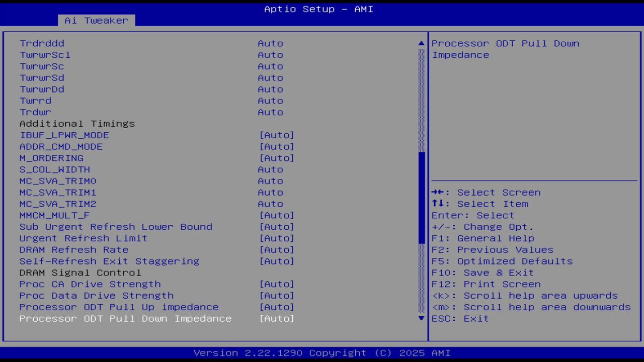Open the MMCM_MULT_F [Auto] option
Image resolution: width=644 pixels, height=362 pixels.
pos(277,216)
